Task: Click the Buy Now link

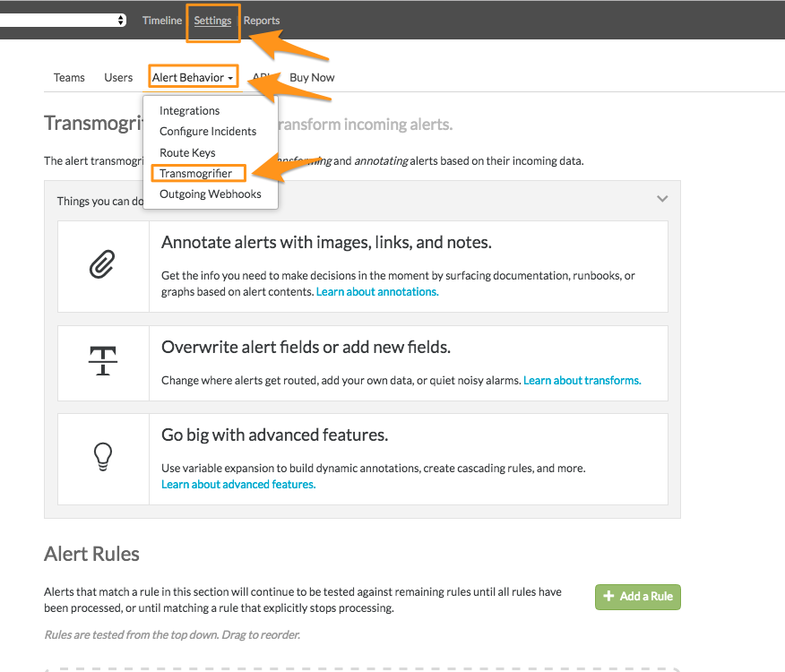Action: [x=312, y=78]
